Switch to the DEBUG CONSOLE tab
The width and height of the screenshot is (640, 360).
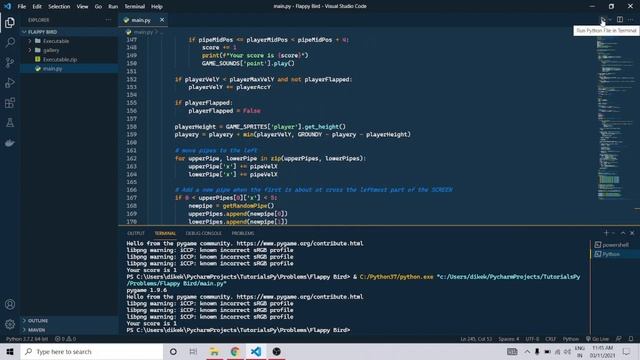[x=204, y=233]
